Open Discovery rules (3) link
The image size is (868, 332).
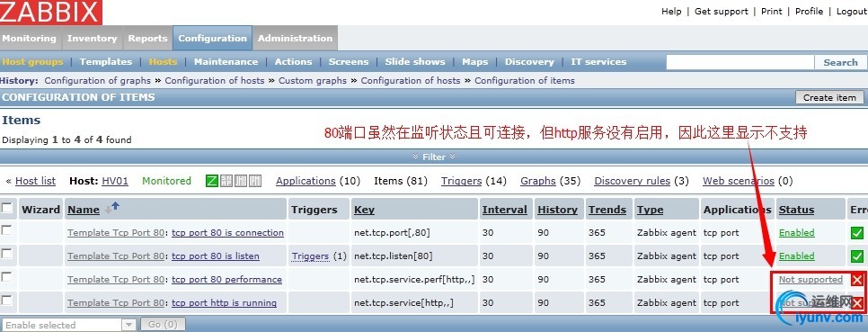click(633, 181)
